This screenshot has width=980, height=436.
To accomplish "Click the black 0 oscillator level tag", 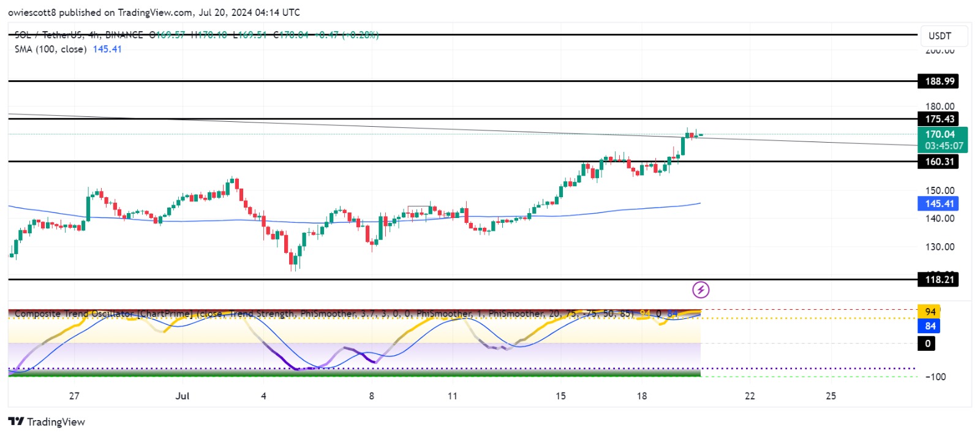I will pos(927,344).
